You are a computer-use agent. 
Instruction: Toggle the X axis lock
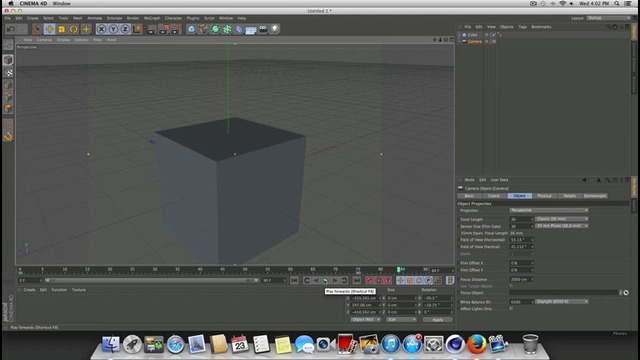tap(101, 29)
